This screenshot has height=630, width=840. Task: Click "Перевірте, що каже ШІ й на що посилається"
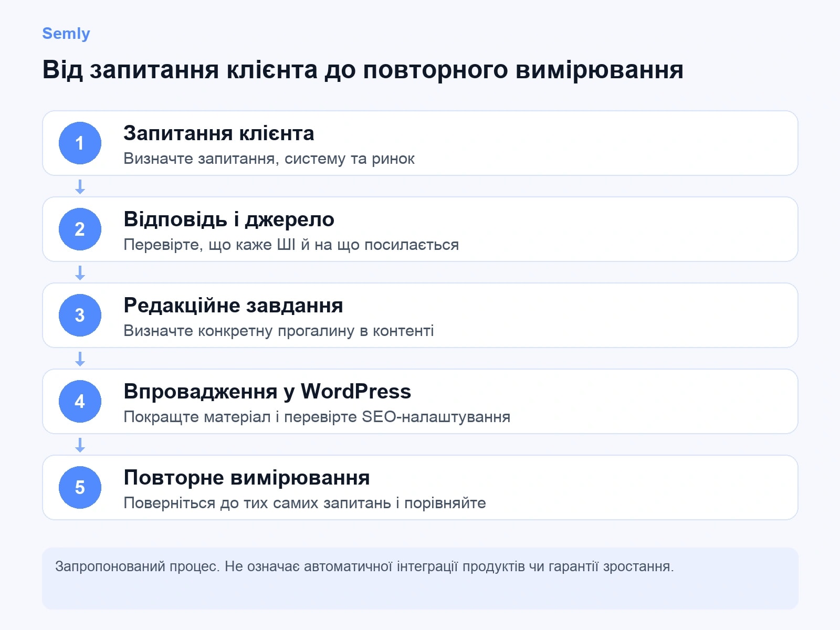[x=291, y=245]
